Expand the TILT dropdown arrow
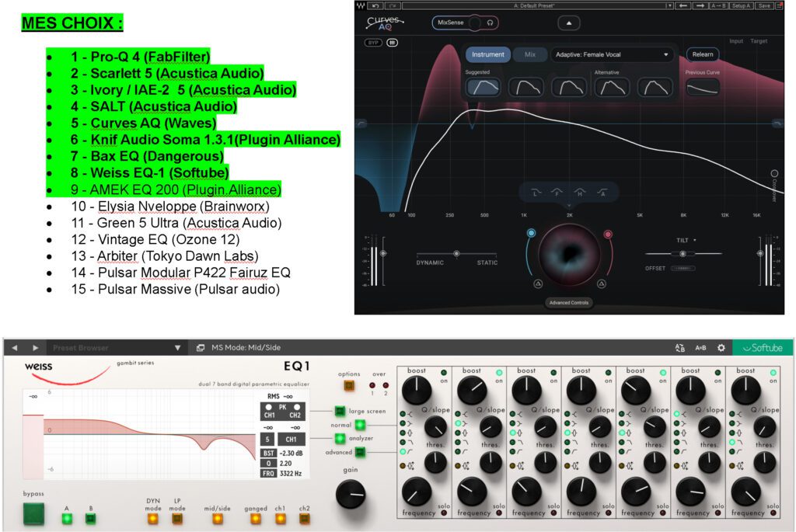The image size is (796, 532). (x=696, y=241)
